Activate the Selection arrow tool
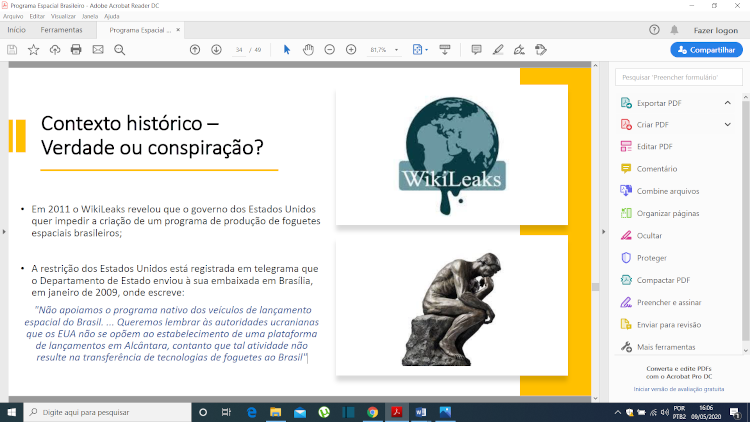Viewport: 750px width, 422px height. pyautogui.click(x=287, y=50)
